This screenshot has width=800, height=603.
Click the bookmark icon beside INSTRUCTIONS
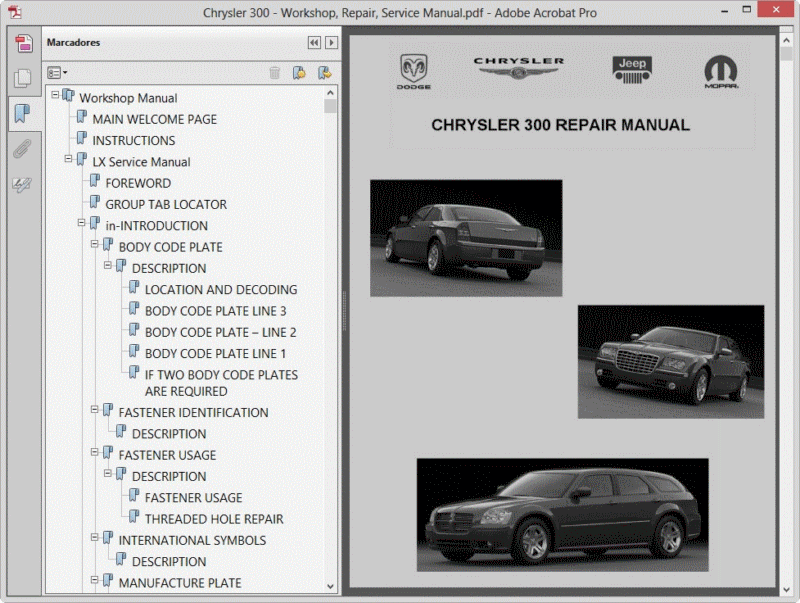(82, 138)
